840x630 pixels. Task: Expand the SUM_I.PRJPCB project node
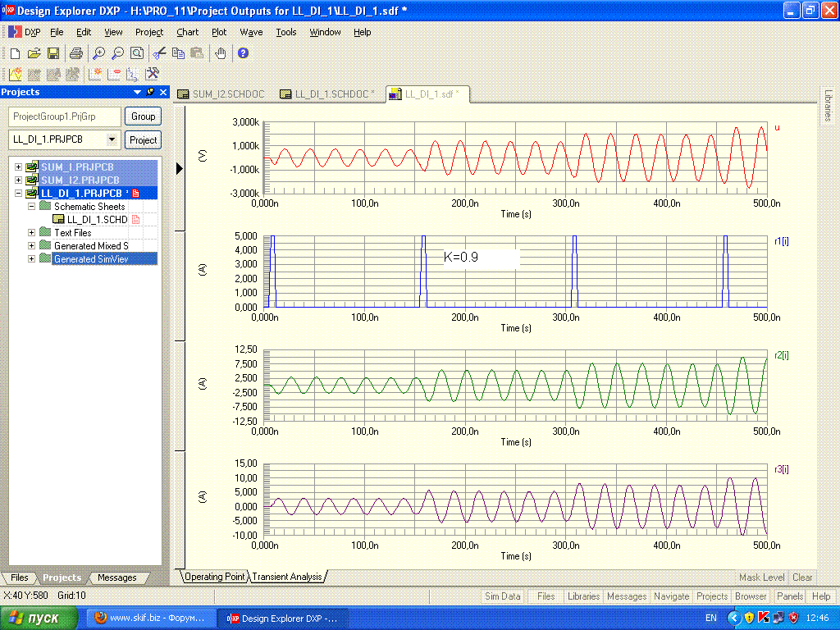[x=19, y=167]
